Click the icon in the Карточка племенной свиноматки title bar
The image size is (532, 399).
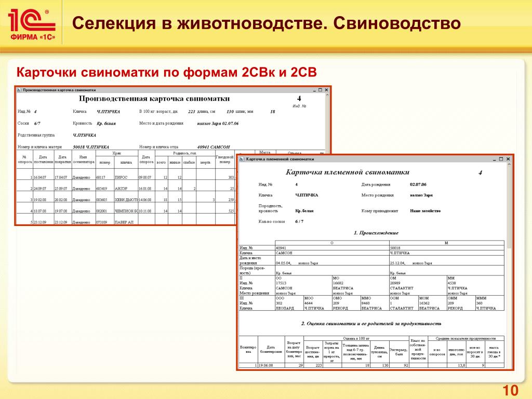[x=242, y=159]
